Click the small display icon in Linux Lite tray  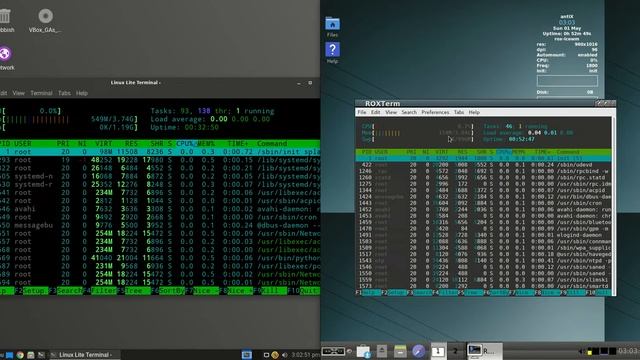[266, 355]
